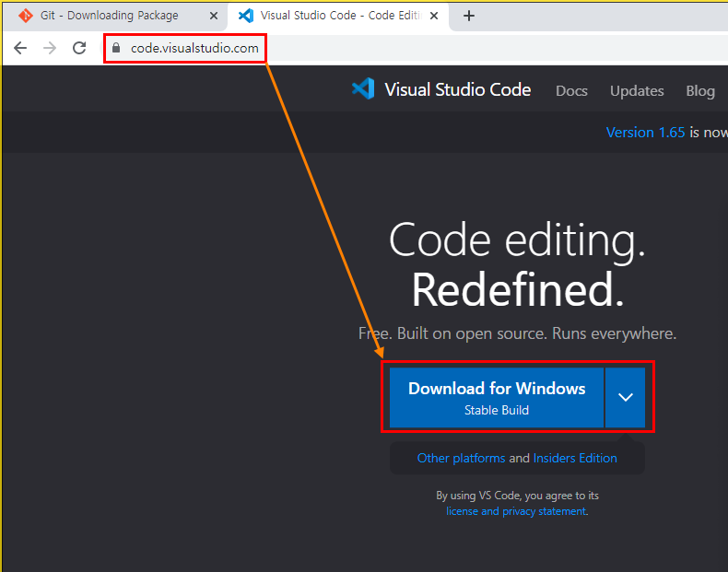Click the Visual Studio Code site title
Screen dimensions: 728x572
tap(457, 89)
